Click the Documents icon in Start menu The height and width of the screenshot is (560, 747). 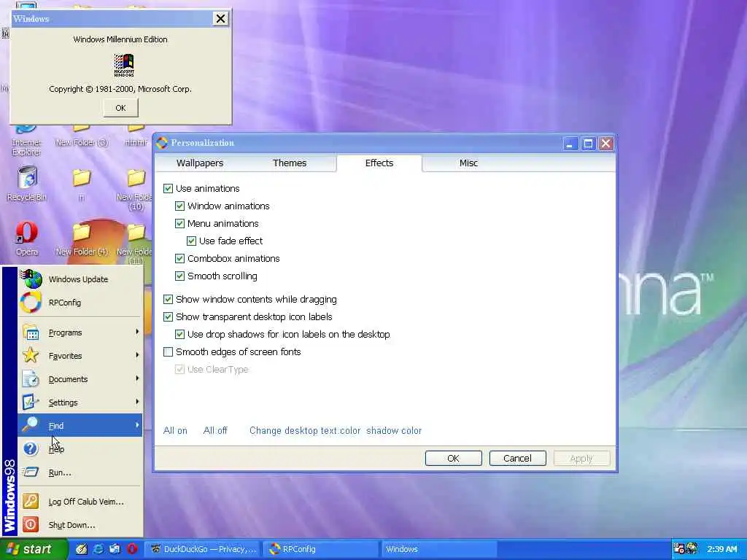click(31, 379)
